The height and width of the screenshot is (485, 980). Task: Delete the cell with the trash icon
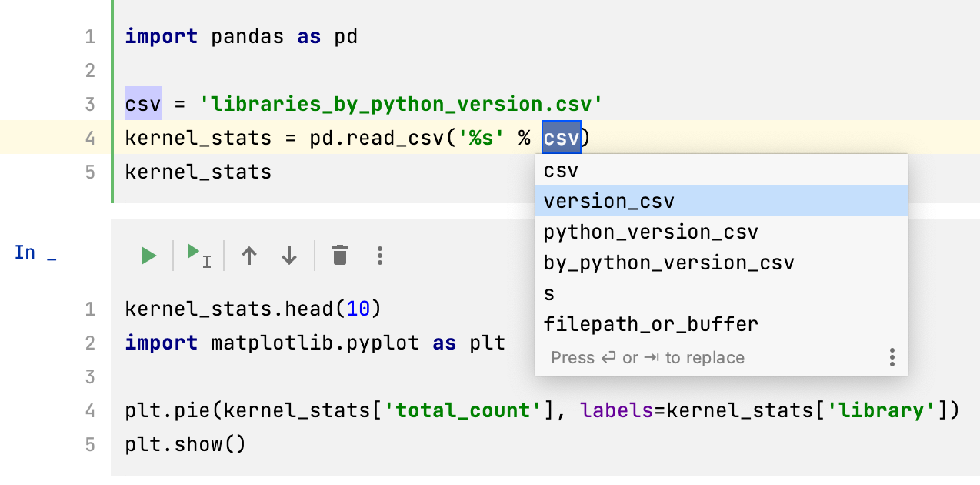click(339, 255)
